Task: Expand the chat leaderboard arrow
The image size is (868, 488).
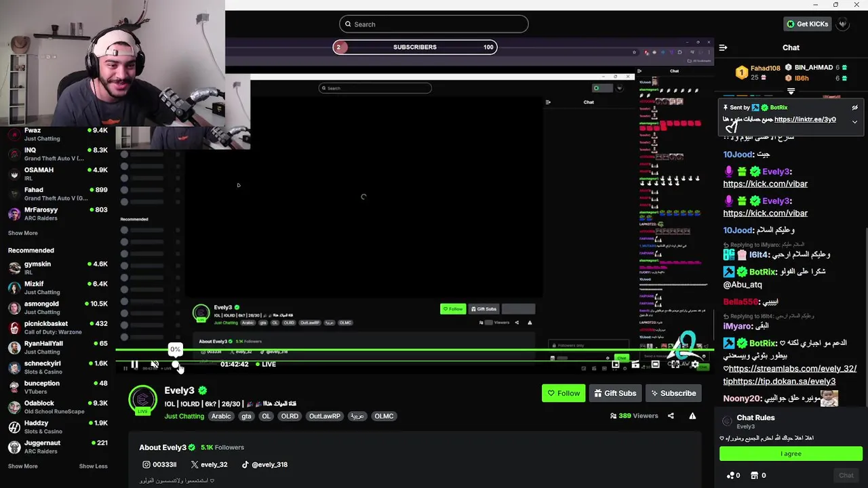Action: pyautogui.click(x=791, y=91)
